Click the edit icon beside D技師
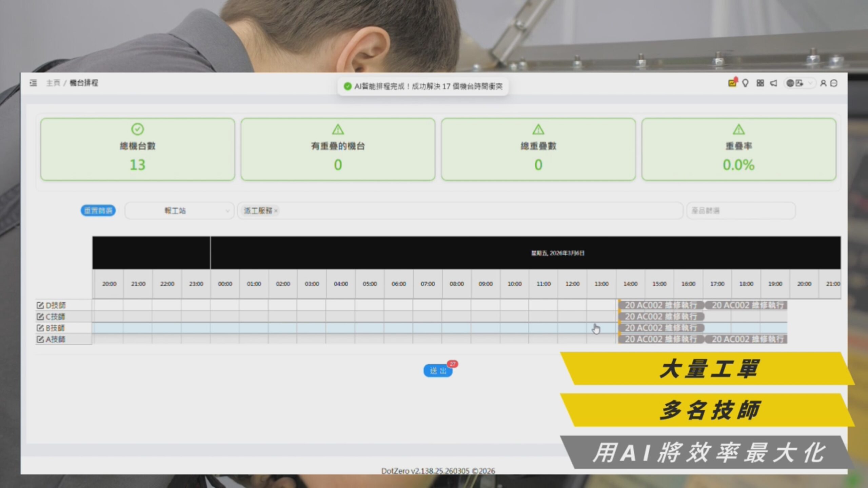 (40, 305)
